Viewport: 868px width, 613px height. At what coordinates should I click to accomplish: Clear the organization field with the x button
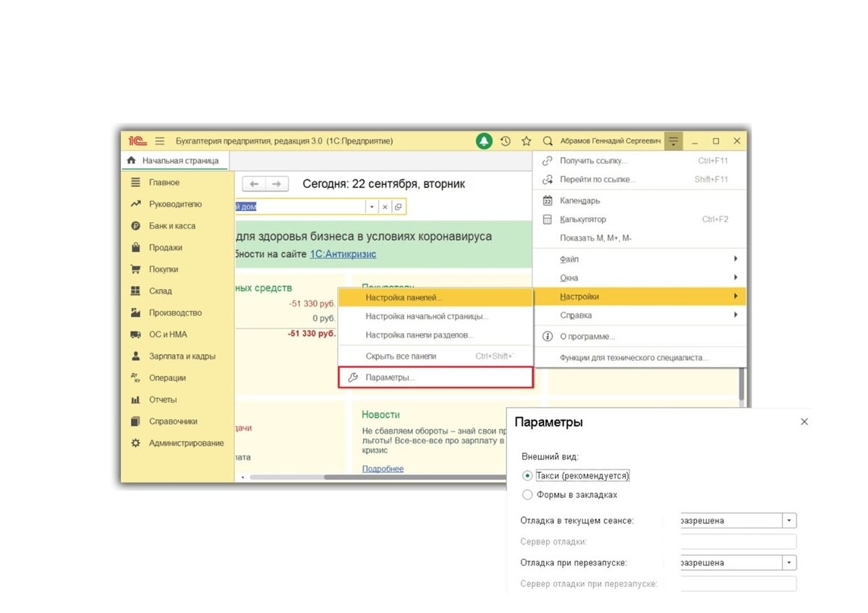[385, 207]
